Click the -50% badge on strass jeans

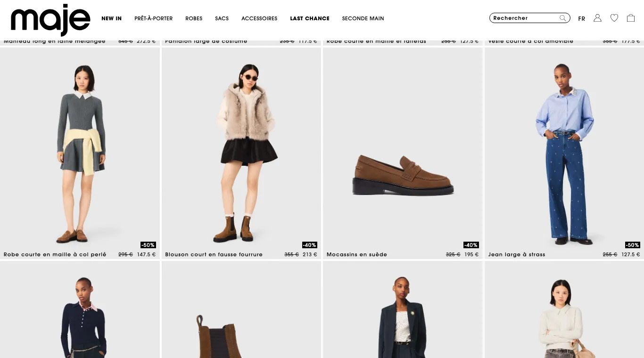[x=633, y=245]
